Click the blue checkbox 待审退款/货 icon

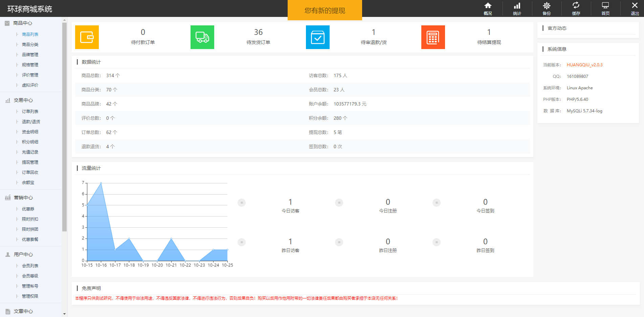coord(318,37)
